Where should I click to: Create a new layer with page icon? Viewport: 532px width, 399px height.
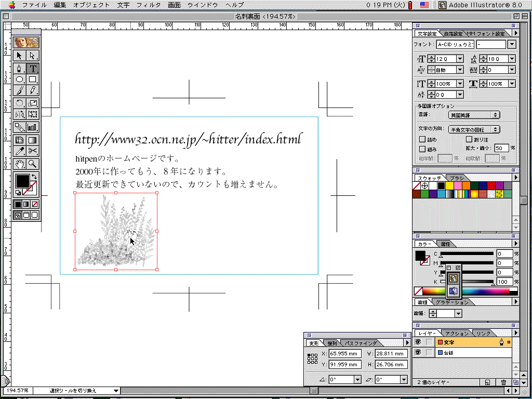click(487, 382)
